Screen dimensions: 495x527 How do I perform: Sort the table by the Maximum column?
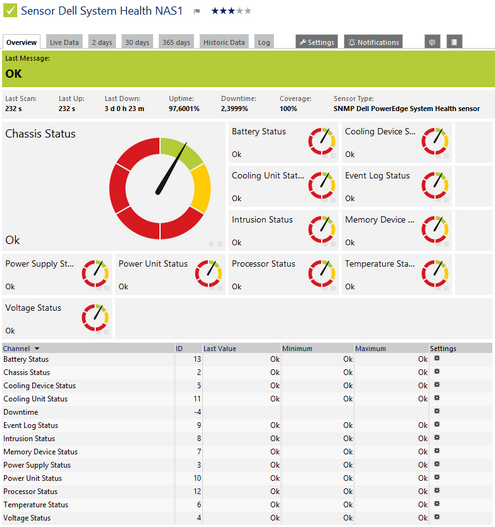point(370,349)
